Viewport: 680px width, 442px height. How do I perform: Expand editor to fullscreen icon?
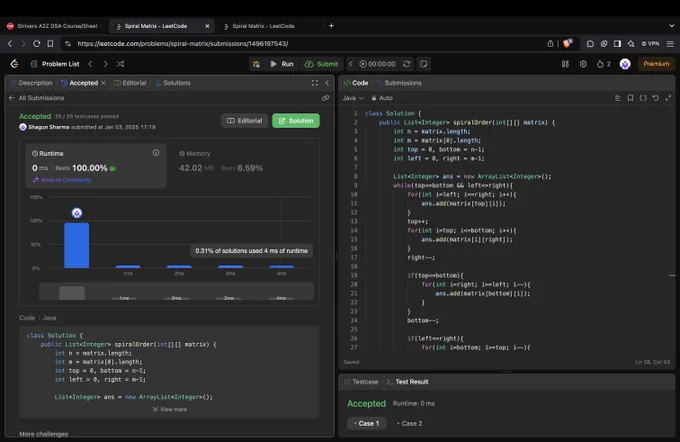(x=668, y=98)
